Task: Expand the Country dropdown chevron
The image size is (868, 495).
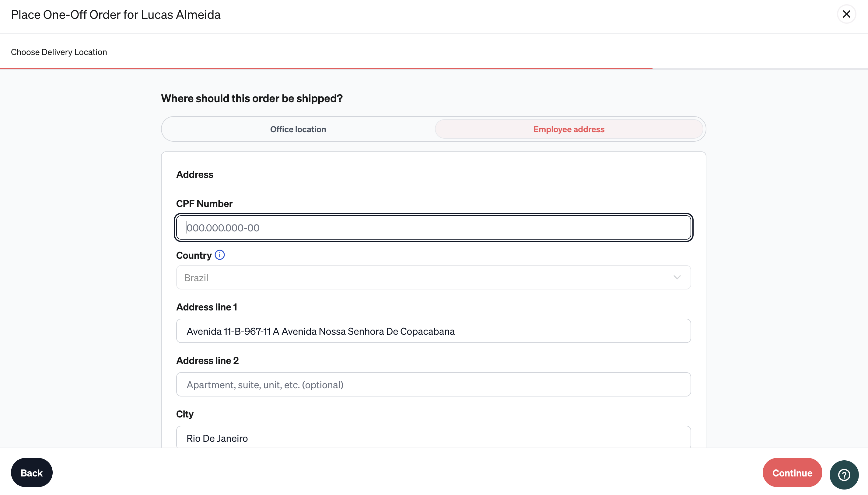Action: coord(677,277)
